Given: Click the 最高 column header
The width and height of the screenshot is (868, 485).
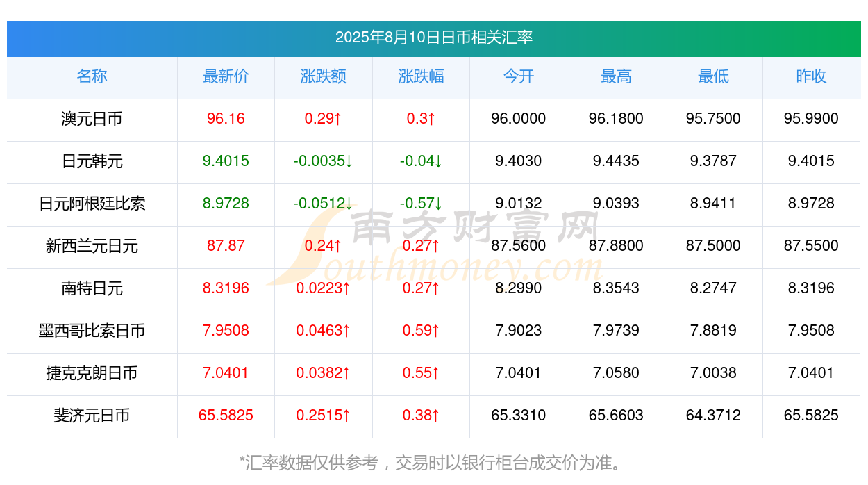Looking at the screenshot, I should coord(616,76).
